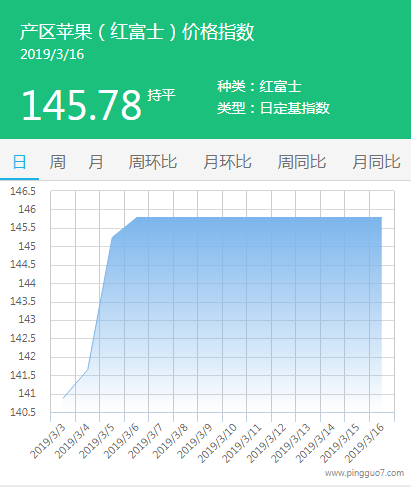
Task: Click the 2019/3/3 x-axis label
Action: coord(48,441)
